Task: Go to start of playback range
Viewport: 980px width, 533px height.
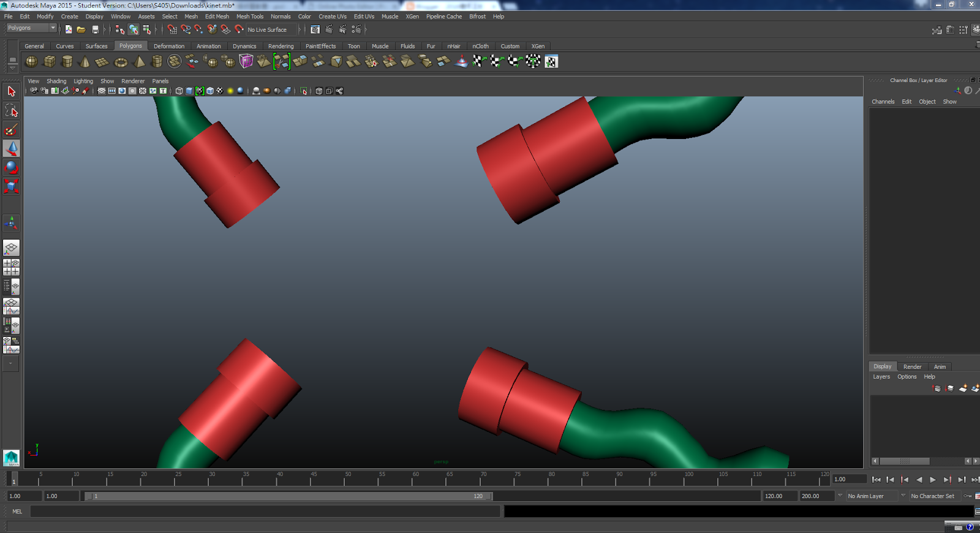Action: point(876,480)
